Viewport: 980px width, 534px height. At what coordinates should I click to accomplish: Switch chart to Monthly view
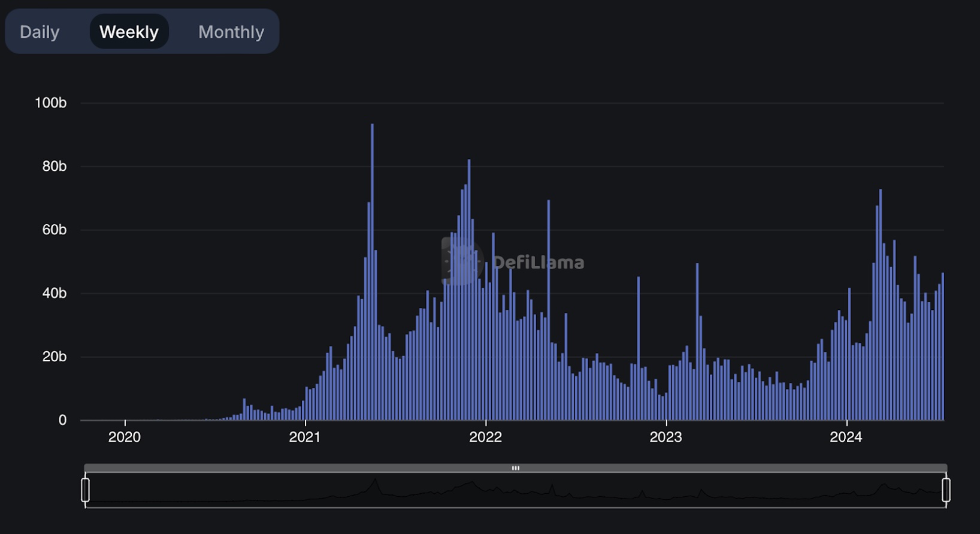pyautogui.click(x=231, y=32)
